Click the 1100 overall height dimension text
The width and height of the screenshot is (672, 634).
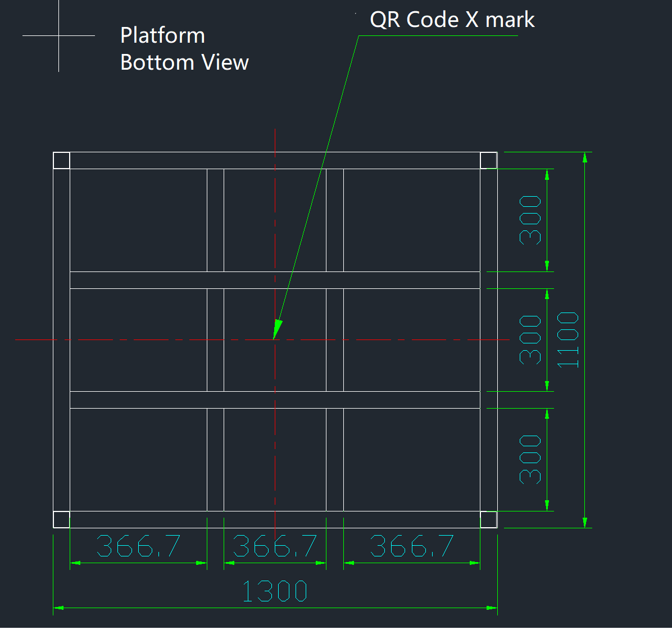(568, 339)
